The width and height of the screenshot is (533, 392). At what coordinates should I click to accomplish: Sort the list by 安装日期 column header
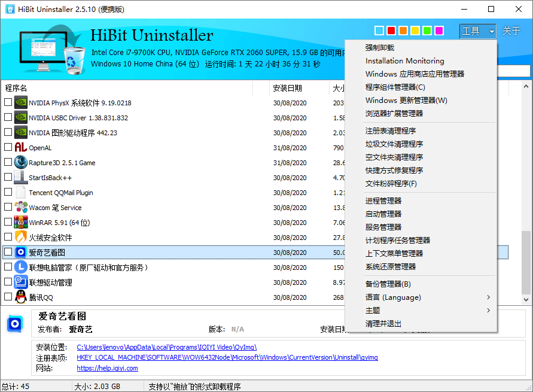288,89
